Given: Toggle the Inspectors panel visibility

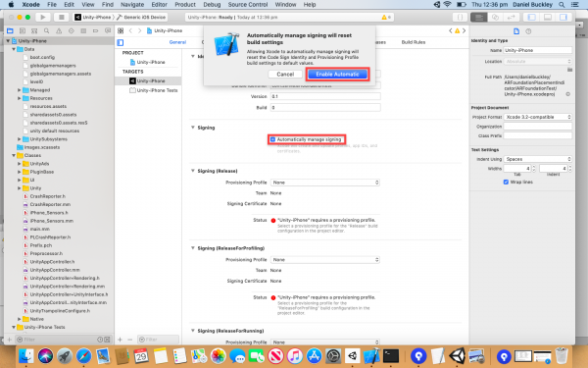Looking at the screenshot, I should pos(563,17).
